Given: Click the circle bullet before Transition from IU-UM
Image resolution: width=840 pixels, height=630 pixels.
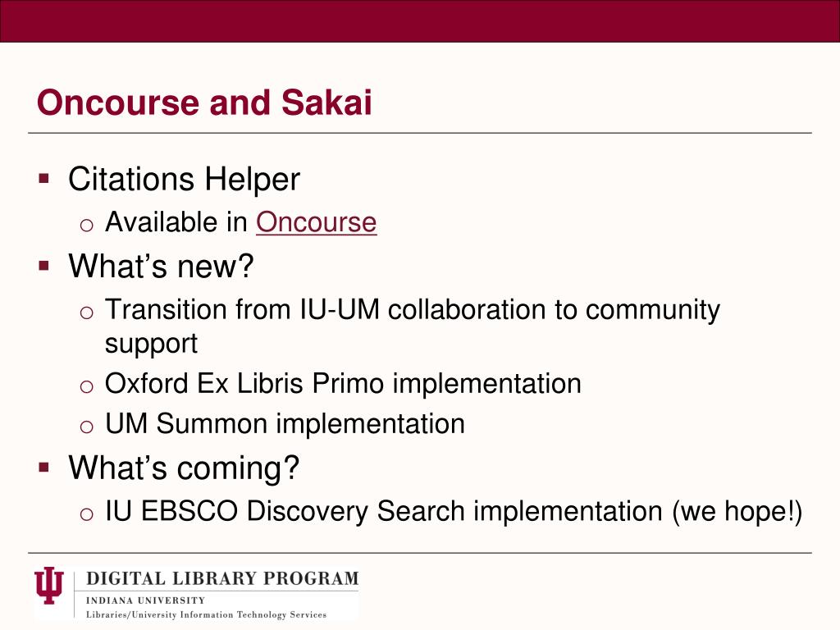Looking at the screenshot, I should (x=86, y=313).
